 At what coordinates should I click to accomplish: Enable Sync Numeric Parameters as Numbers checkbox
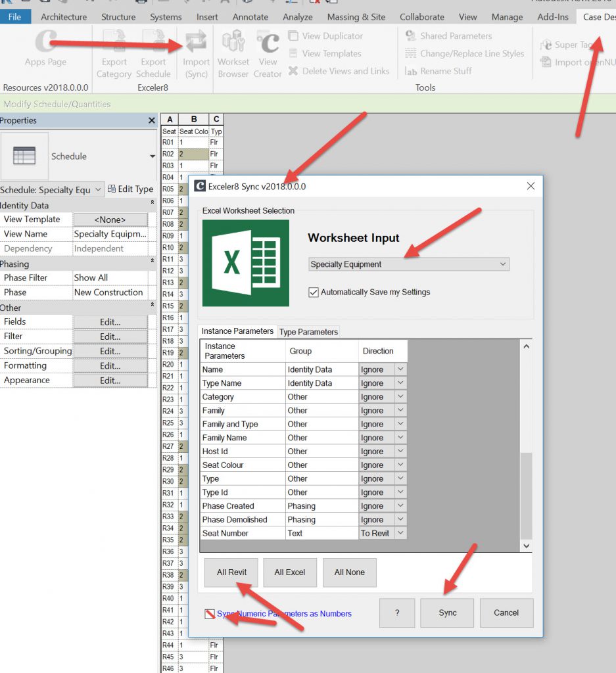point(209,614)
